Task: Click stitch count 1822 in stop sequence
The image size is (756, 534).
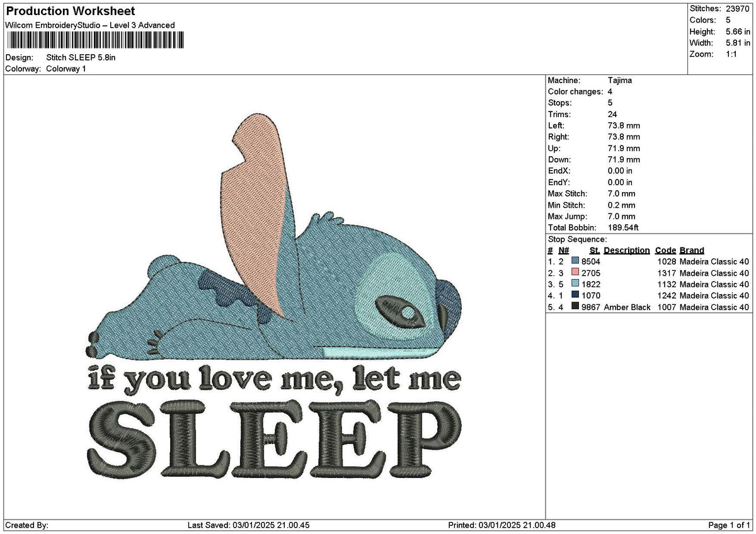Action: pyautogui.click(x=591, y=285)
